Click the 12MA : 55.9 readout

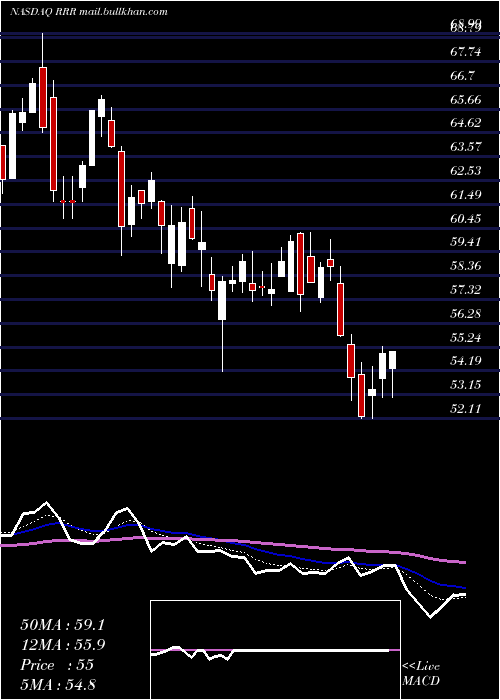[x=63, y=645]
